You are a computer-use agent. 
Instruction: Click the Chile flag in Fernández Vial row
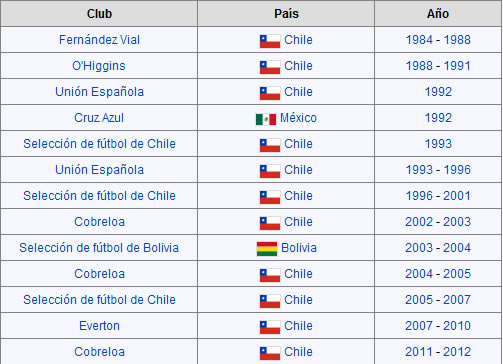coord(270,41)
